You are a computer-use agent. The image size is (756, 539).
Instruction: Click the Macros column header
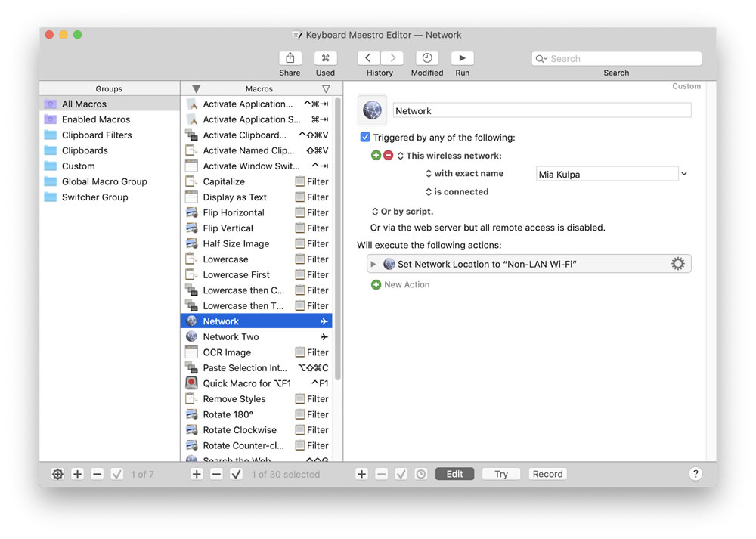259,88
